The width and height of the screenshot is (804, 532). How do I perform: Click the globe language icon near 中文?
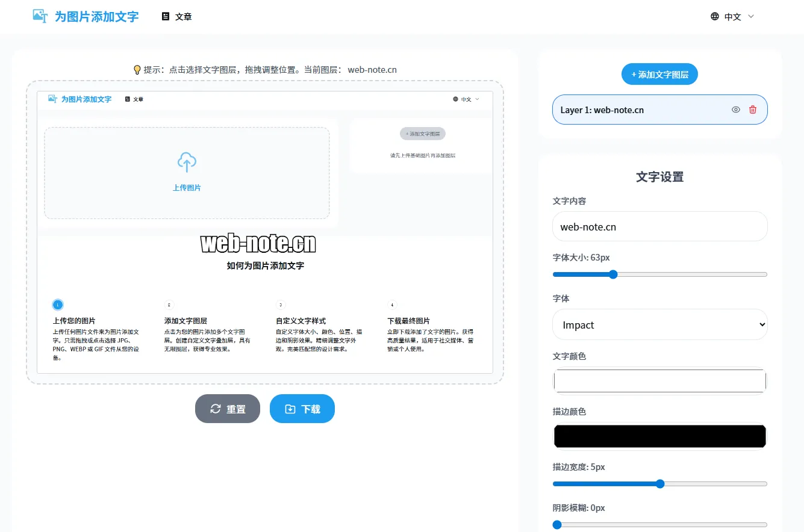[x=715, y=16]
